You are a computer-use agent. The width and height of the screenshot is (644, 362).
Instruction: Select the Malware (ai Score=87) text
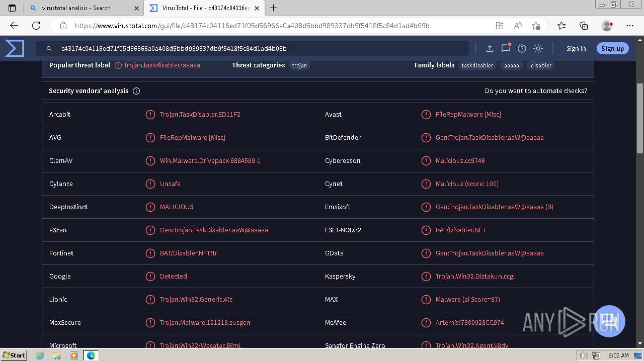tap(468, 300)
